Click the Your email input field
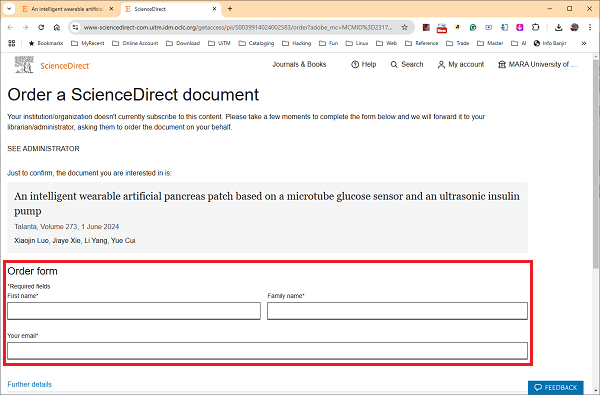This screenshot has height=395, width=600. coord(267,351)
